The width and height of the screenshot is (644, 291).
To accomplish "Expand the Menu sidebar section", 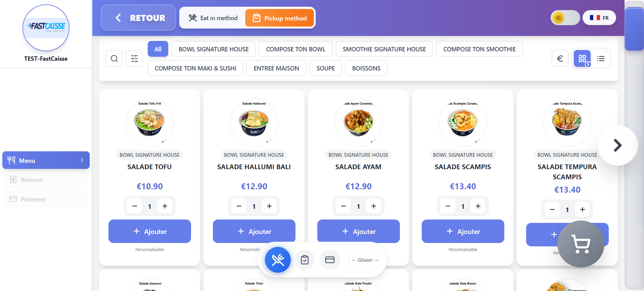I will tap(46, 160).
